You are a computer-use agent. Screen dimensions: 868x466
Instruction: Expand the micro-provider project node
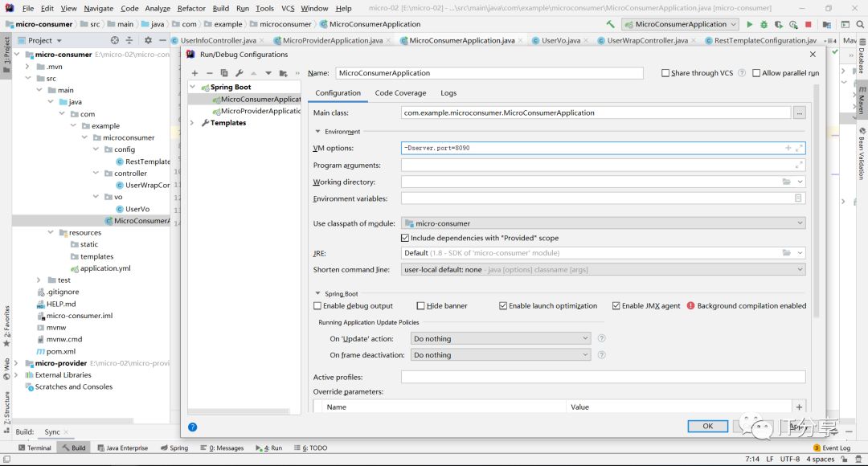(x=16, y=363)
